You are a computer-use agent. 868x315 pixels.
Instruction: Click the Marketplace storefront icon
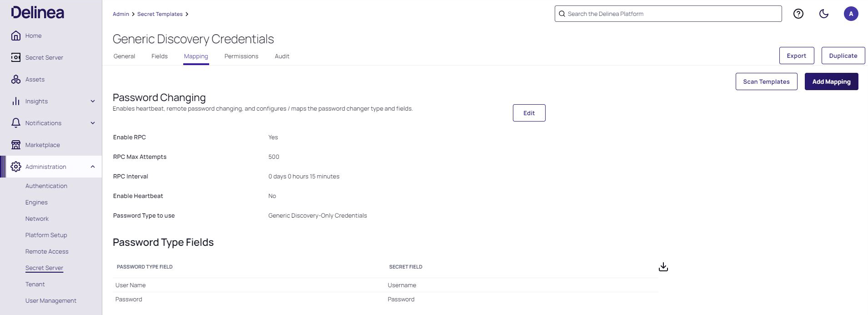pyautogui.click(x=16, y=145)
